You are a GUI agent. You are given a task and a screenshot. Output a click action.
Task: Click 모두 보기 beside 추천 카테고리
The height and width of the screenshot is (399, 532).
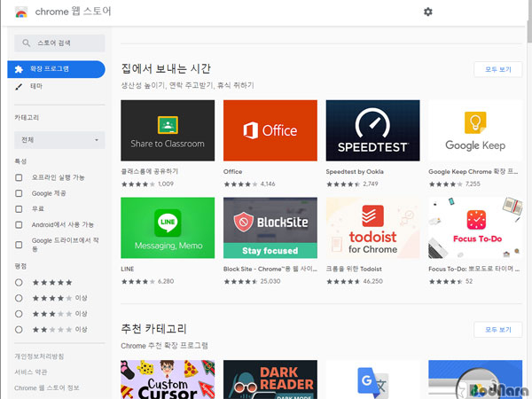coord(497,330)
